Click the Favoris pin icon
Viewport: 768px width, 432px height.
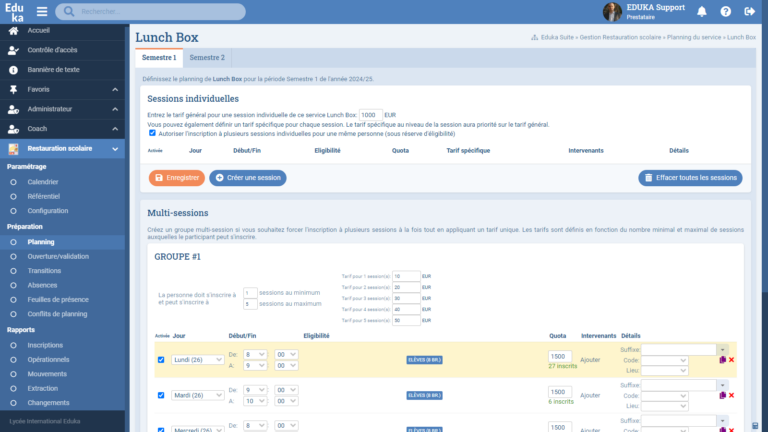[x=13, y=90]
